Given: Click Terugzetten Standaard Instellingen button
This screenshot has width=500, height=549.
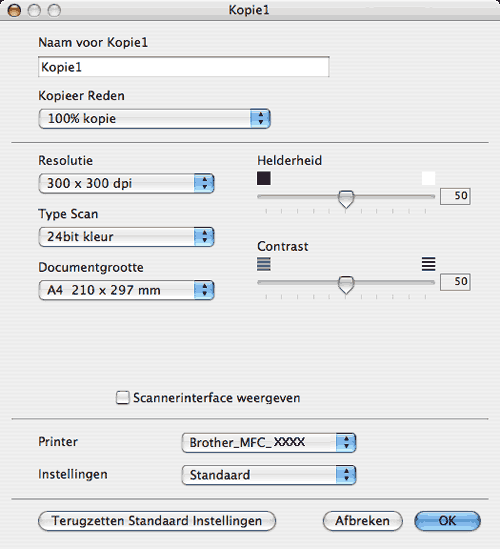Looking at the screenshot, I should tap(157, 521).
